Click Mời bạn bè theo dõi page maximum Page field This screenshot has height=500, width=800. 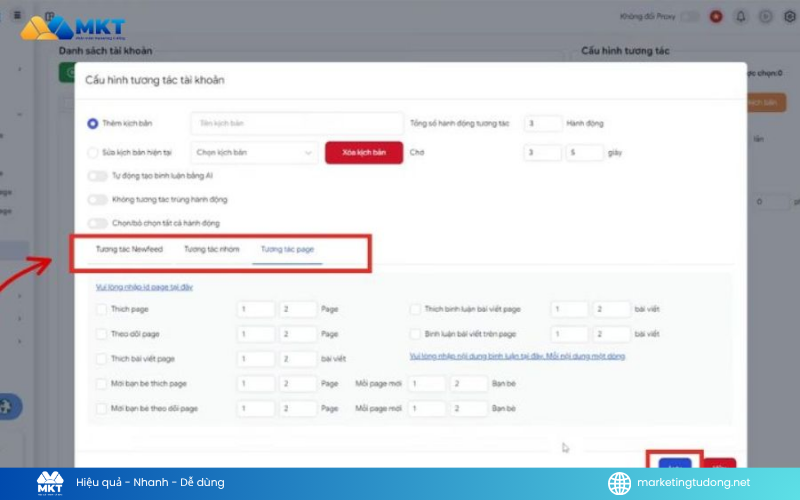298,409
